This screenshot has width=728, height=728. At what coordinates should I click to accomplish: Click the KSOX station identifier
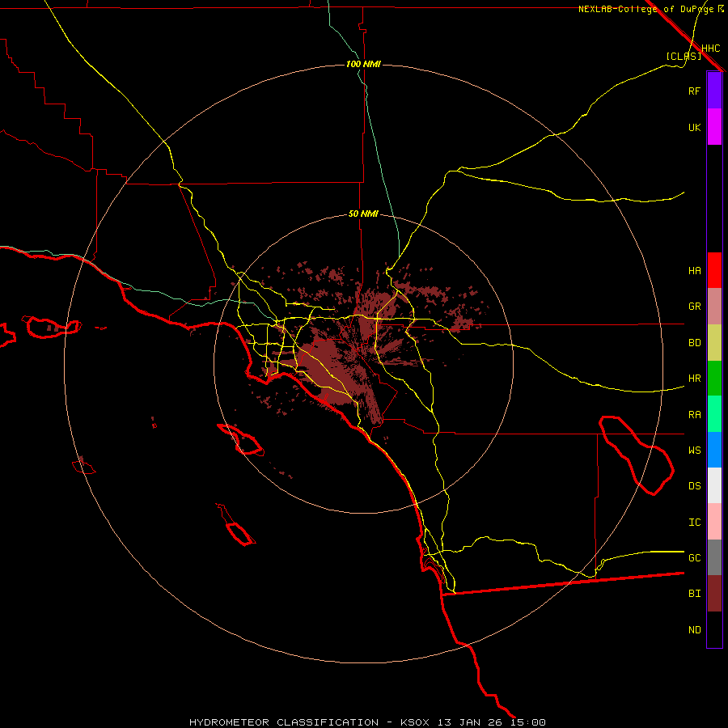pos(415,722)
